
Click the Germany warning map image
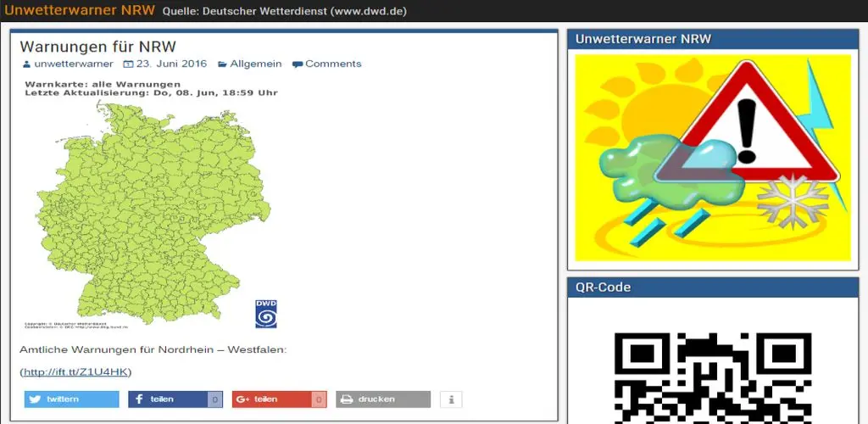pyautogui.click(x=153, y=205)
